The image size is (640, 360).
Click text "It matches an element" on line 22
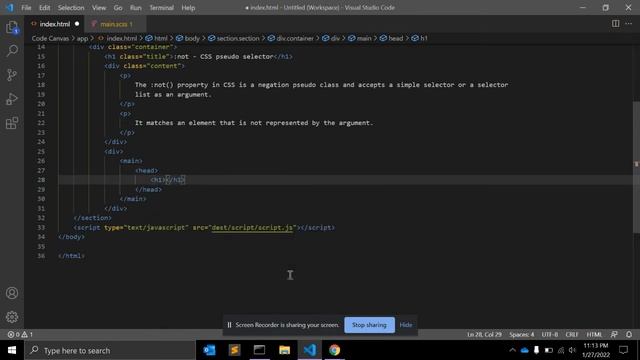point(175,122)
